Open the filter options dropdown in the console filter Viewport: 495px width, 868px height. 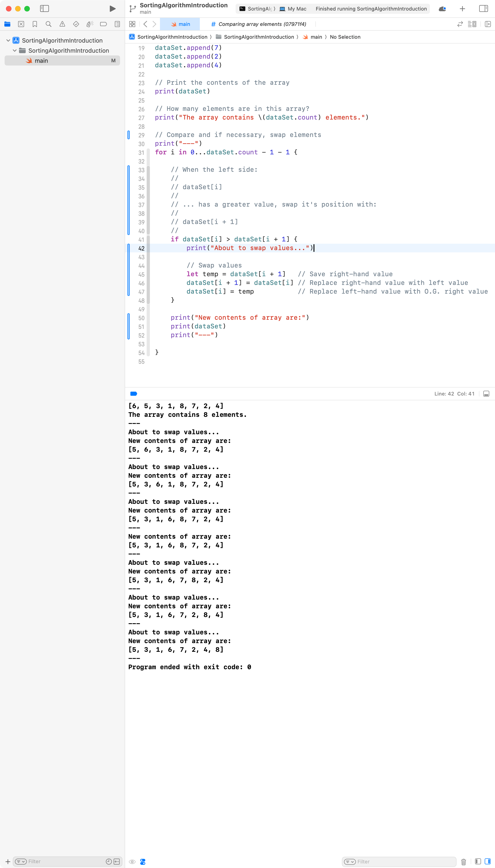click(350, 862)
